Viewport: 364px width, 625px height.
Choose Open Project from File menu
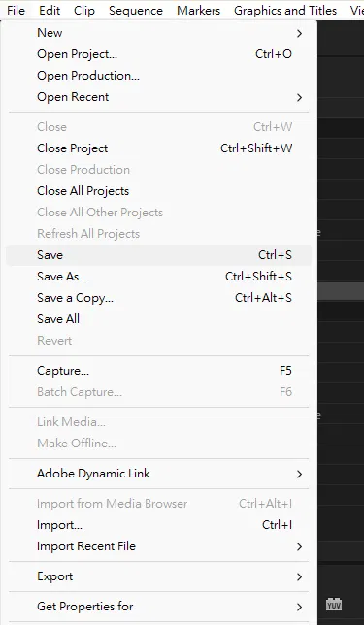[x=158, y=54]
